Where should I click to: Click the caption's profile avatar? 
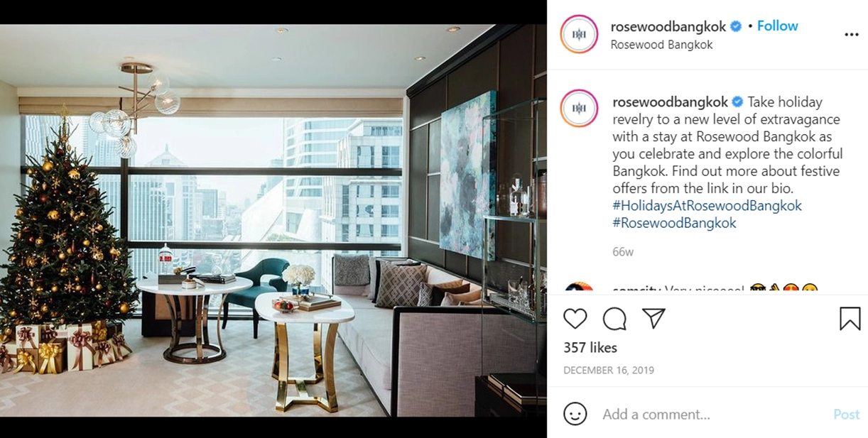pos(579,109)
